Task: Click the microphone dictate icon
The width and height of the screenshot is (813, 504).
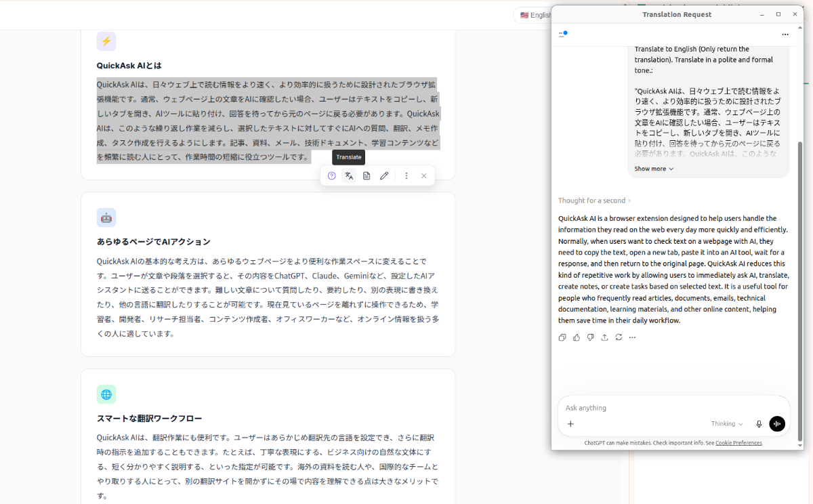Action: click(759, 424)
